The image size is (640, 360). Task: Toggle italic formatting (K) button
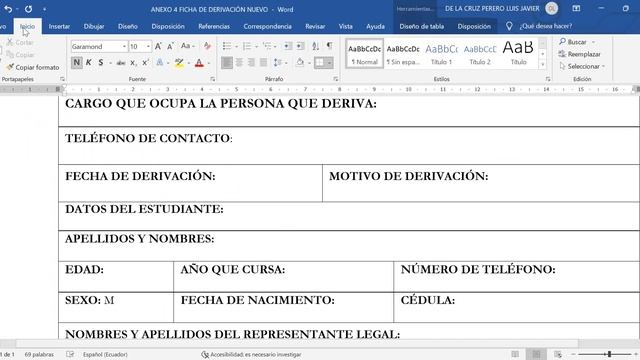pos(89,62)
